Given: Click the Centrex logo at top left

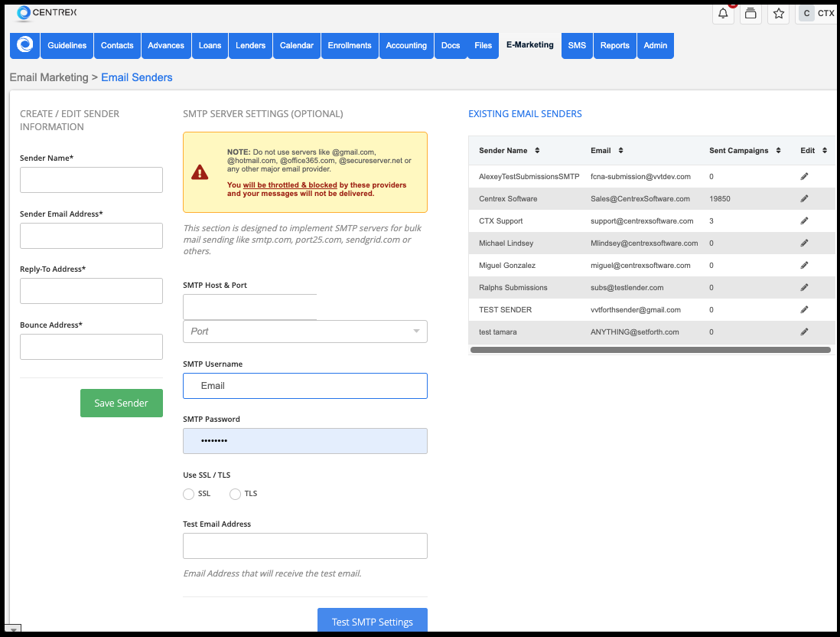Looking at the screenshot, I should [47, 13].
